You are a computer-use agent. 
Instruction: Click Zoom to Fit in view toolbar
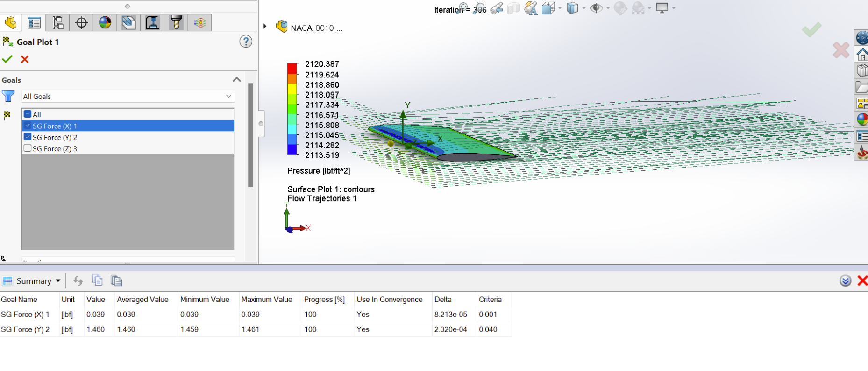(463, 8)
